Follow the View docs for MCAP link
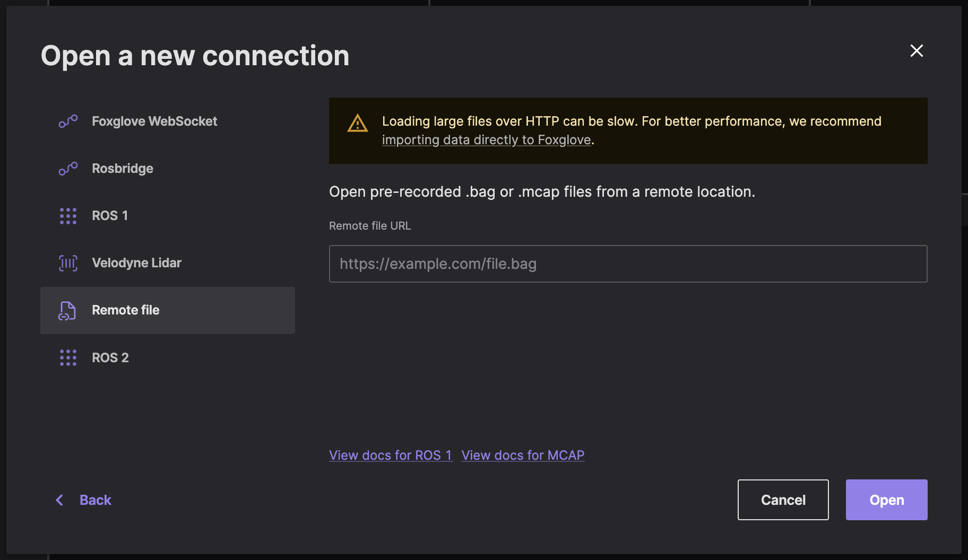The width and height of the screenshot is (968, 560). pos(523,456)
